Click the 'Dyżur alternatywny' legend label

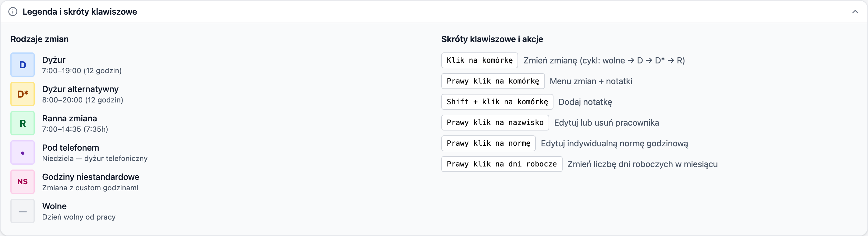(x=80, y=89)
